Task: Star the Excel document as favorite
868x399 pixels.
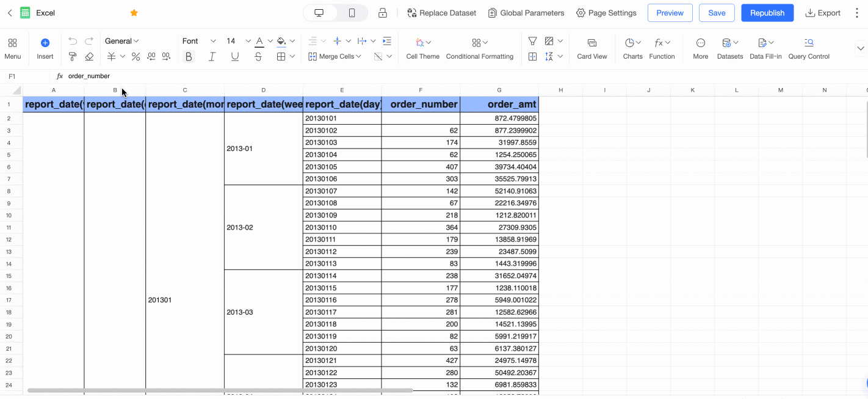Action: click(134, 13)
